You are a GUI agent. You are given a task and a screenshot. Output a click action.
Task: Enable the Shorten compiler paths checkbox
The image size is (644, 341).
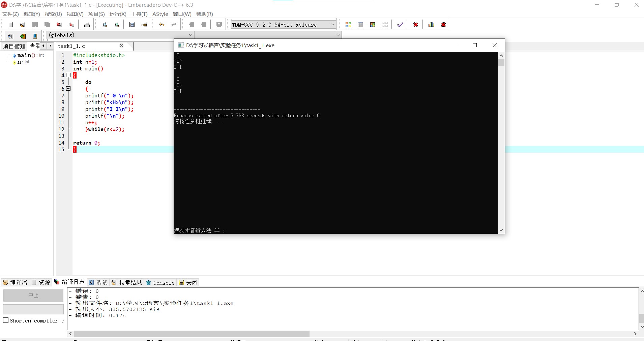[6, 320]
